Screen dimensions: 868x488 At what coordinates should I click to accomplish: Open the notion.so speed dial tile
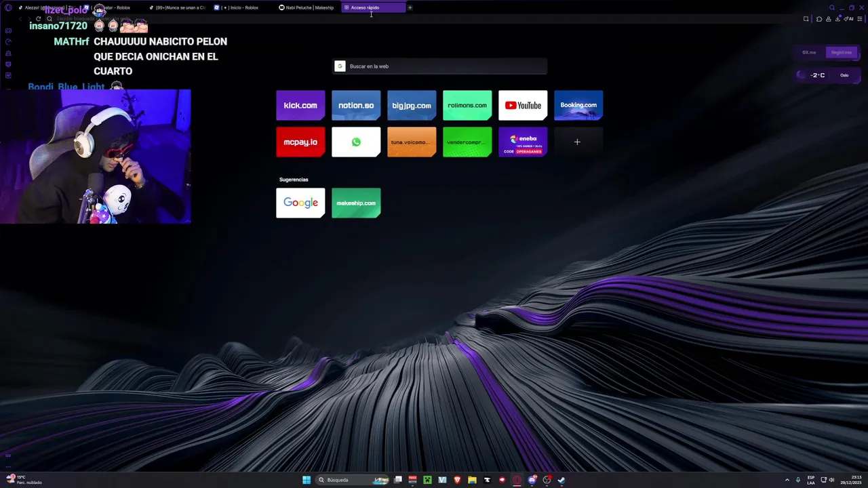[356, 105]
